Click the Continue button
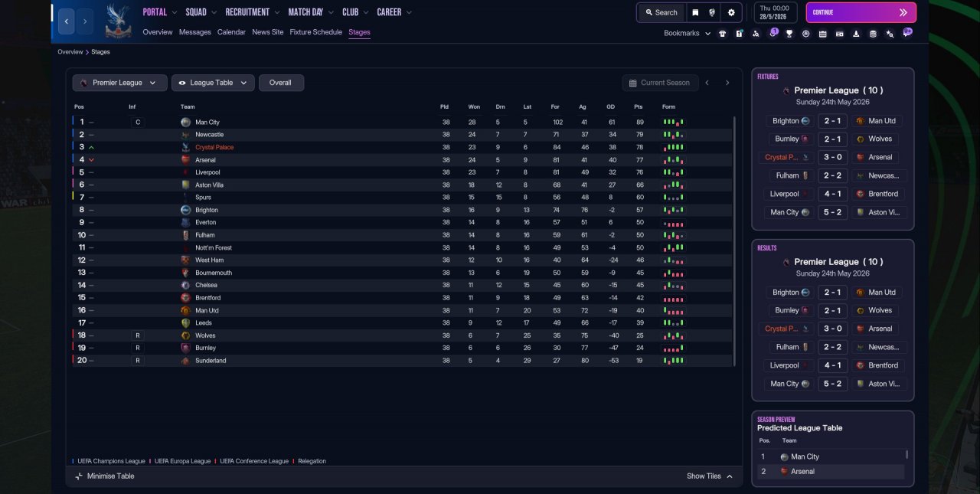Image resolution: width=980 pixels, height=494 pixels. click(861, 12)
